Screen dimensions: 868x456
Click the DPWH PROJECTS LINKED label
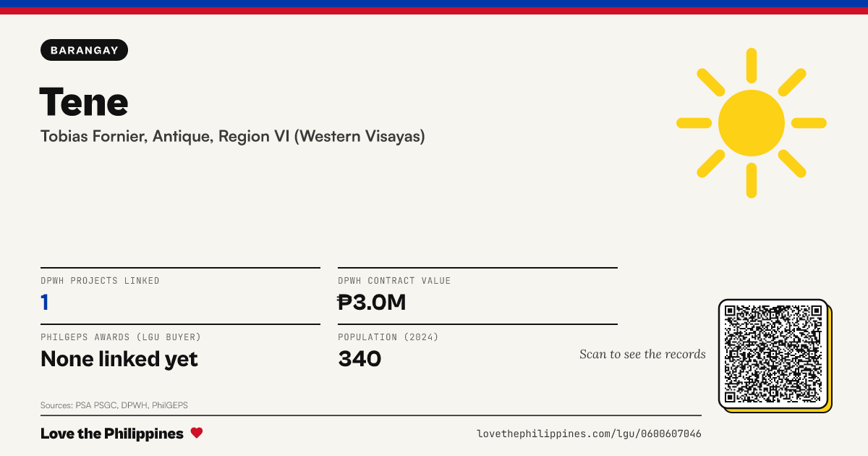click(x=100, y=281)
